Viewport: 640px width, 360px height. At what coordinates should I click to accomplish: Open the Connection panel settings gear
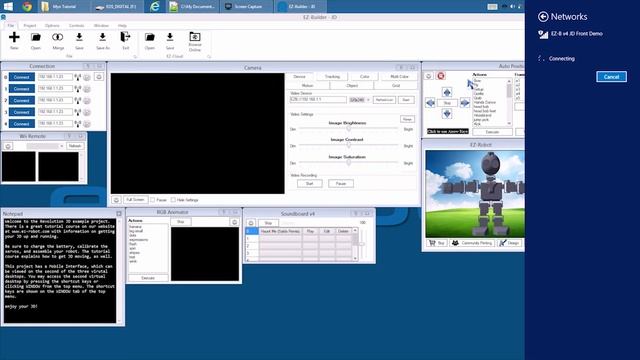(x=99, y=77)
